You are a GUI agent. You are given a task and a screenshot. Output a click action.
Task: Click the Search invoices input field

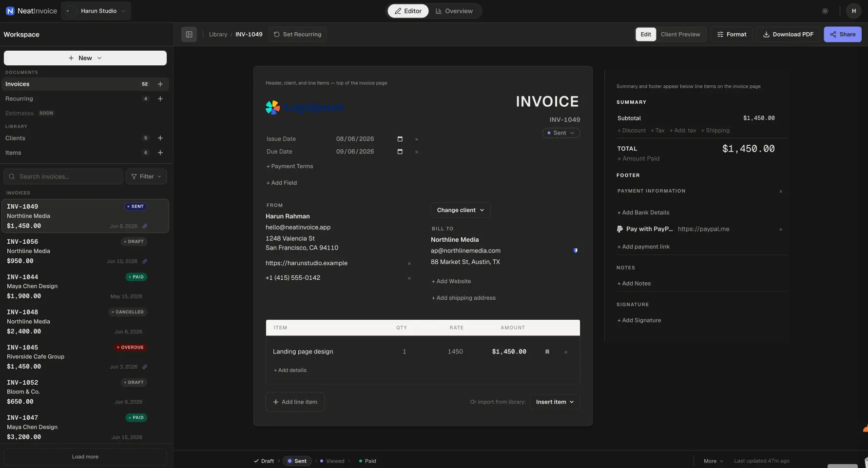tap(63, 176)
